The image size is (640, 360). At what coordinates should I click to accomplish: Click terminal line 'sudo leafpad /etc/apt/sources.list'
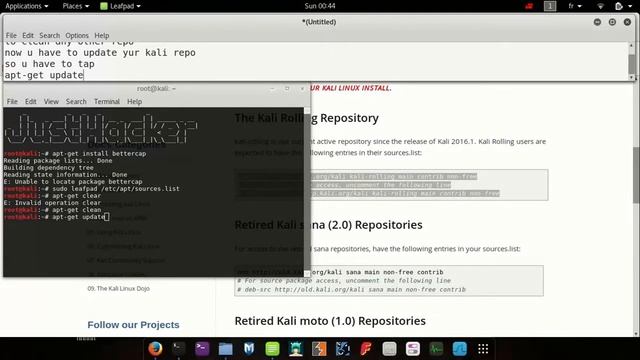point(91,189)
